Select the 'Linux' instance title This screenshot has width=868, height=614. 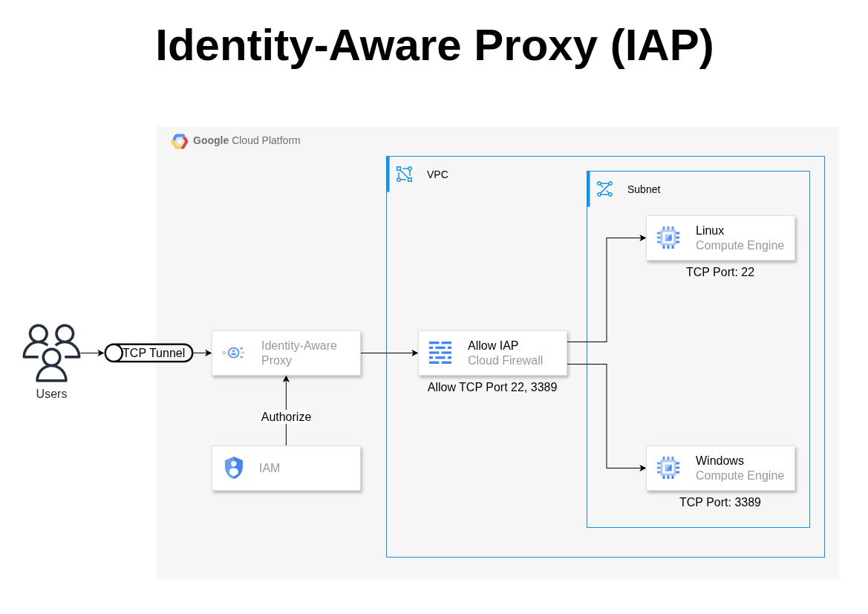pyautogui.click(x=710, y=230)
